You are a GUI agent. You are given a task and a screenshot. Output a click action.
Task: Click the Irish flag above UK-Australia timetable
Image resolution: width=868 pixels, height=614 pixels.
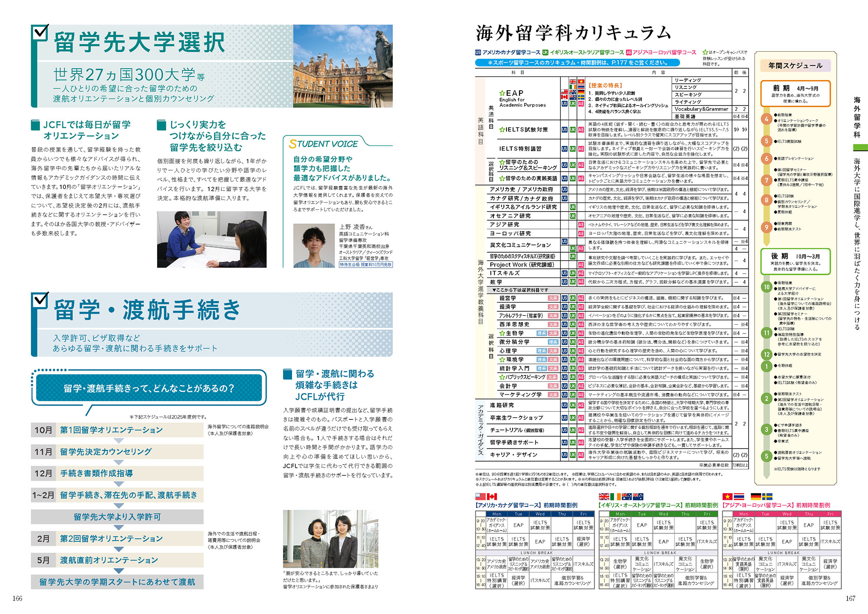tap(615, 496)
